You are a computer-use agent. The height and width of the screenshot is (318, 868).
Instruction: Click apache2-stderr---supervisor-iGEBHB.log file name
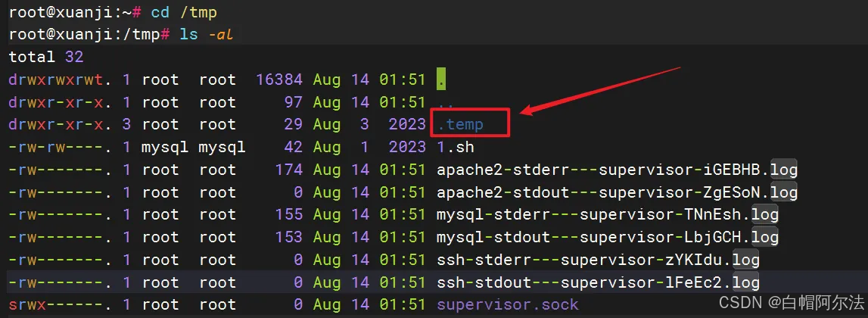(617, 170)
